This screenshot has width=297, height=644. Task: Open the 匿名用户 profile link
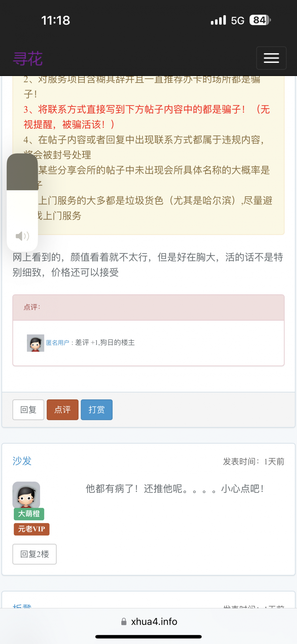click(58, 343)
